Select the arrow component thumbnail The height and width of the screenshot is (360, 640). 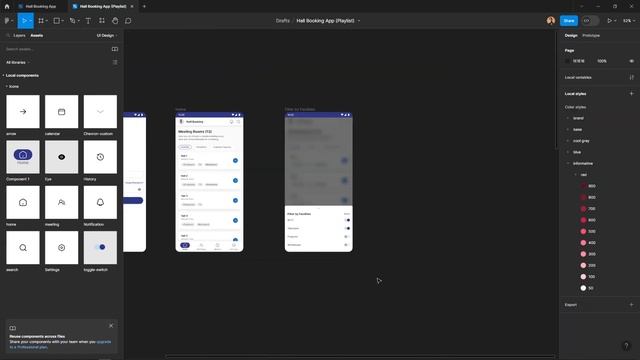[23, 111]
